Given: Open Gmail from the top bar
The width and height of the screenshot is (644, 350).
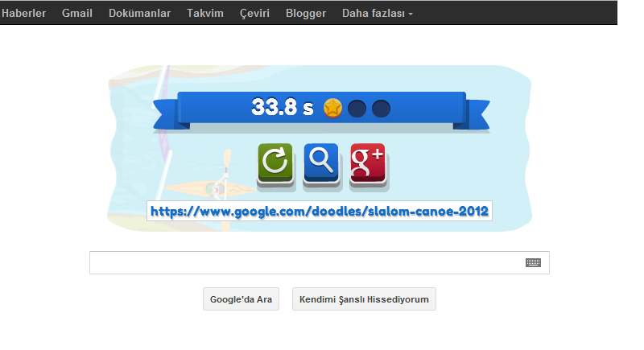Looking at the screenshot, I should pyautogui.click(x=76, y=13).
